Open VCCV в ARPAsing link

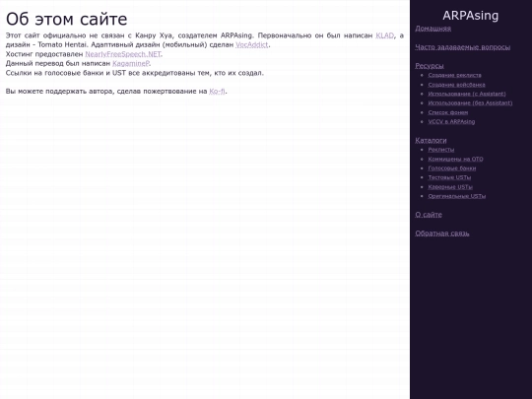tap(451, 121)
